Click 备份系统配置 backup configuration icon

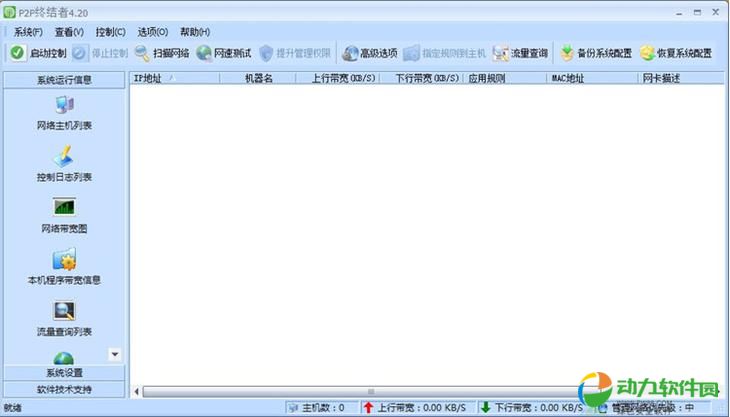(567, 53)
